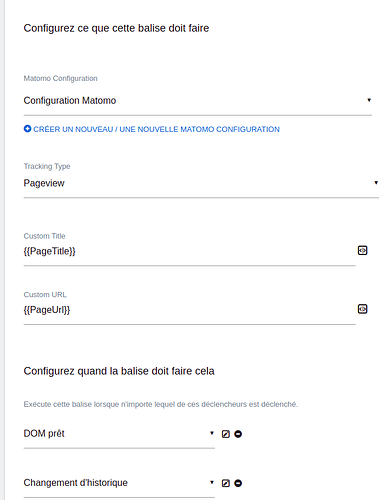
Task: Click the Créer un nouveau Matomo Configuration link
Action: click(156, 129)
